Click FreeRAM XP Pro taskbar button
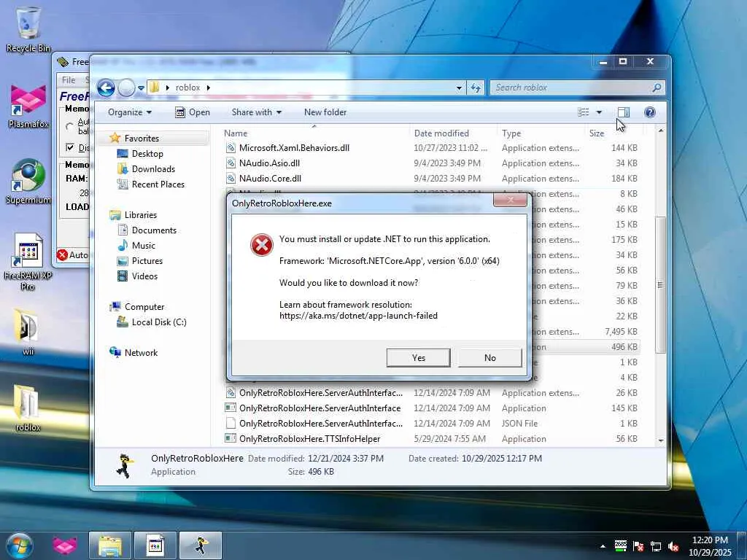Screen dimensions: 747x560 pos(155,545)
